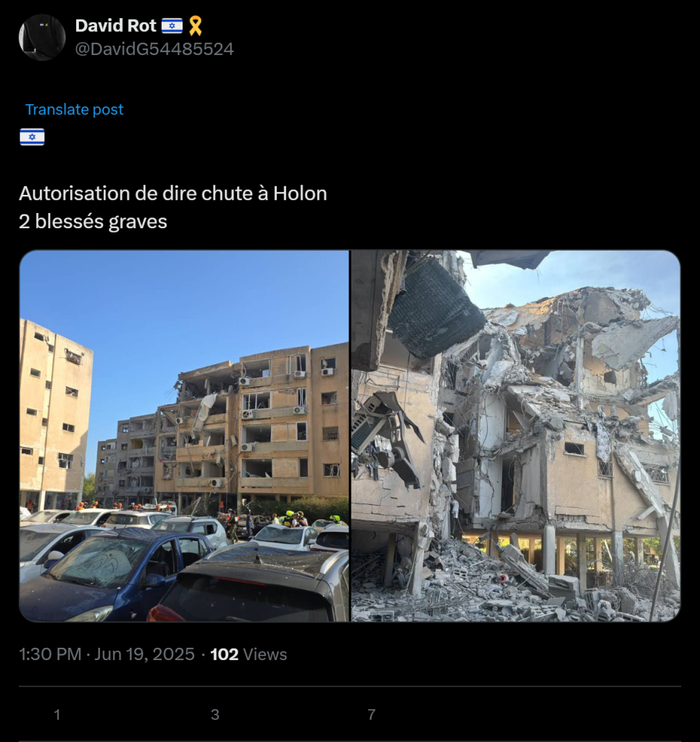This screenshot has width=700, height=742.
Task: Click the repost count showing 3
Action: [215, 714]
